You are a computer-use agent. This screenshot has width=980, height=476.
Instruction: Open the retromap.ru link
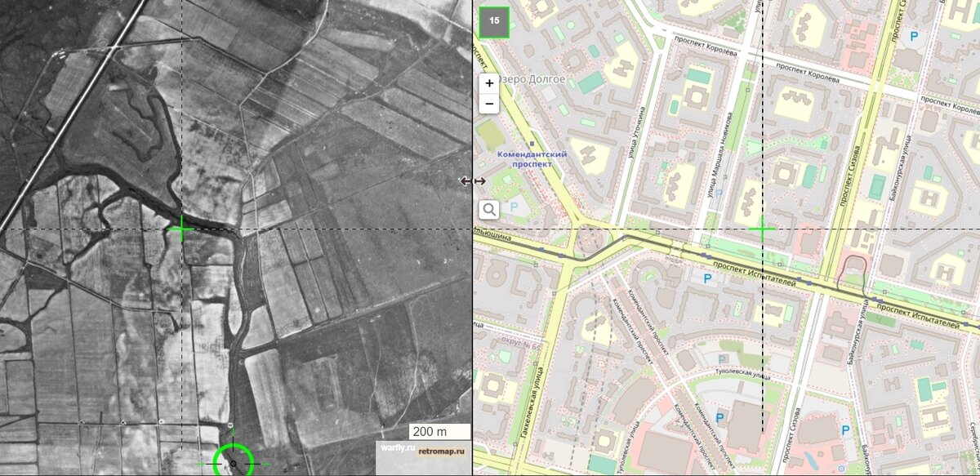click(x=441, y=451)
